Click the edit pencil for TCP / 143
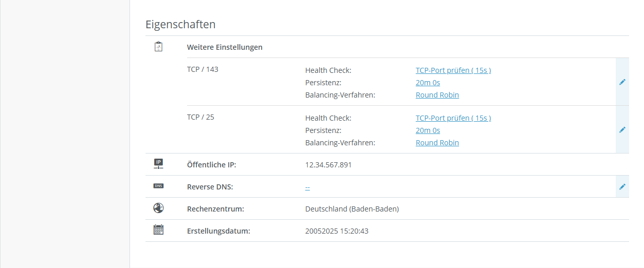Viewport: 644px width, 268px height. (622, 82)
